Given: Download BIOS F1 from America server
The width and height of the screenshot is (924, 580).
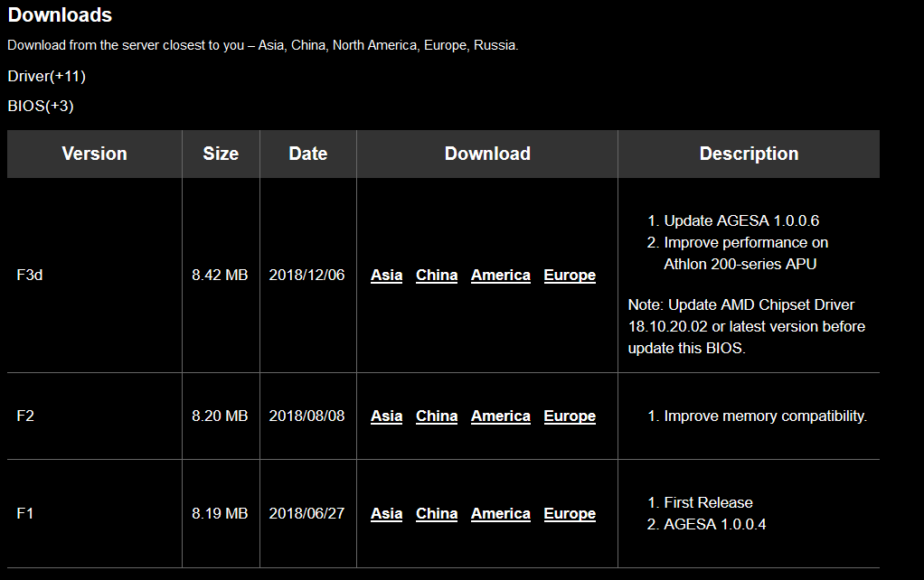Looking at the screenshot, I should [x=501, y=513].
